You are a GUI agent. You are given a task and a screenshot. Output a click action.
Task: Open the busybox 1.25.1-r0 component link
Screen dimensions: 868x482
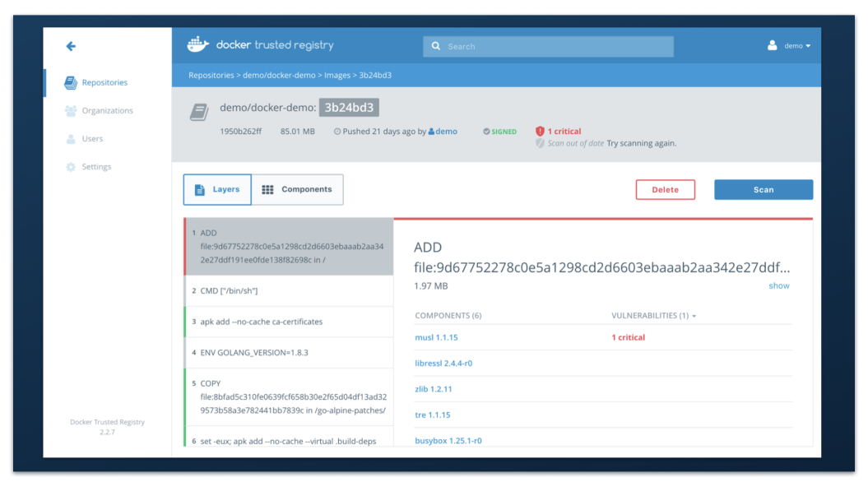[x=448, y=441]
